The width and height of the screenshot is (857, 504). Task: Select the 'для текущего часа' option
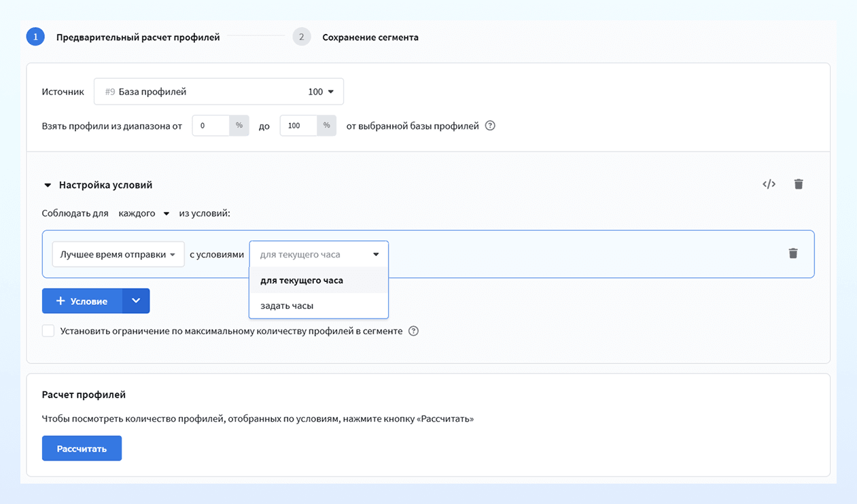(319, 280)
